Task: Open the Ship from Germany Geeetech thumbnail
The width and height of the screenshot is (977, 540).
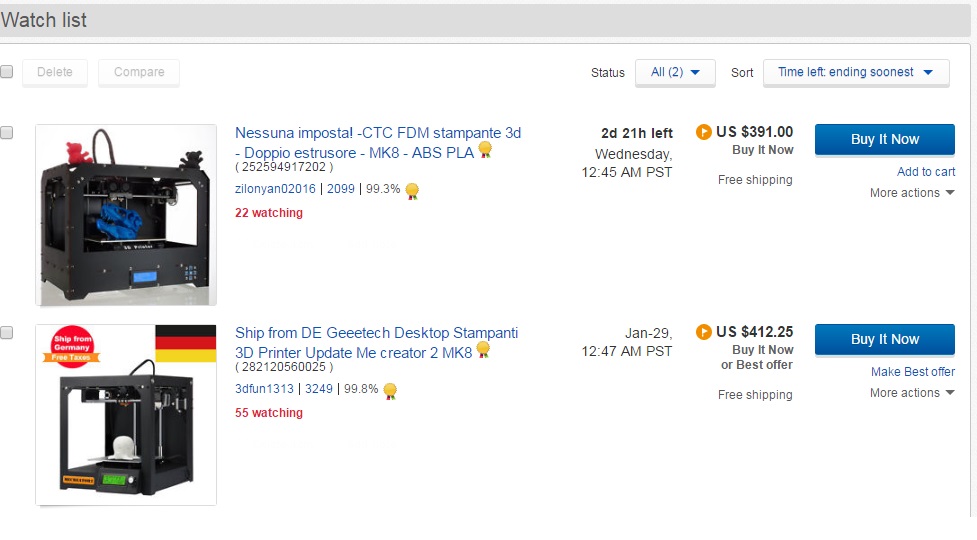Action: pos(126,415)
